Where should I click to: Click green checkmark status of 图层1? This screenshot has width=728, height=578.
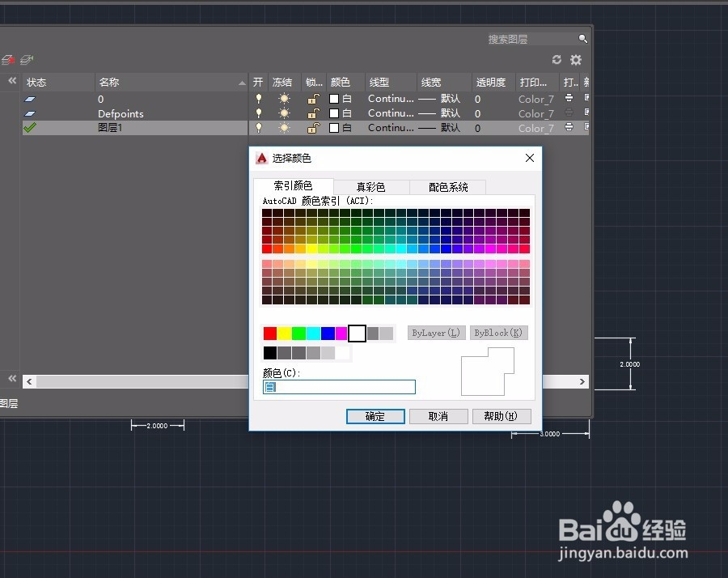[30, 127]
